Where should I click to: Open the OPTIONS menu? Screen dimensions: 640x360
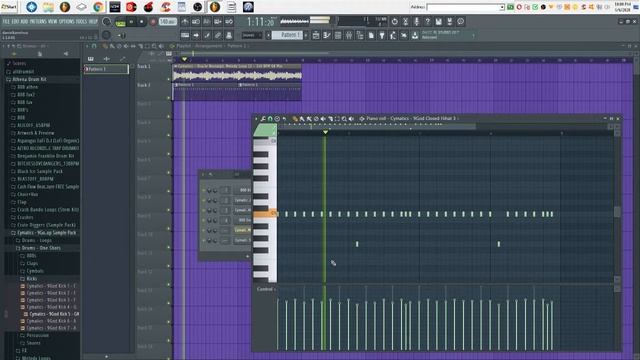[x=67, y=22]
